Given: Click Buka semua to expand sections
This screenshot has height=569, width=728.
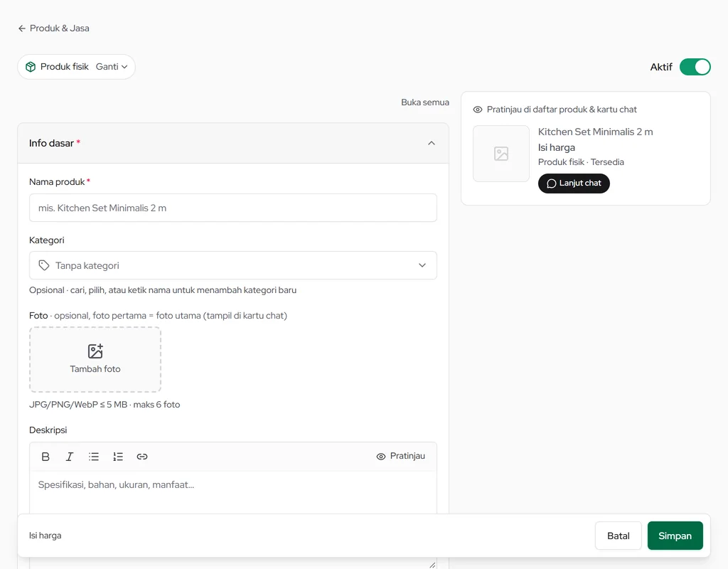Looking at the screenshot, I should (x=425, y=102).
